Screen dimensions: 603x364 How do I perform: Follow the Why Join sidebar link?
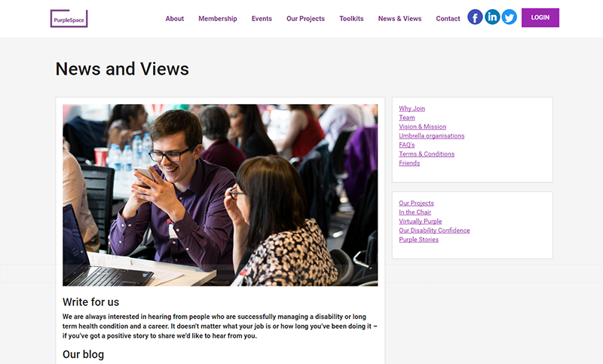click(x=412, y=109)
